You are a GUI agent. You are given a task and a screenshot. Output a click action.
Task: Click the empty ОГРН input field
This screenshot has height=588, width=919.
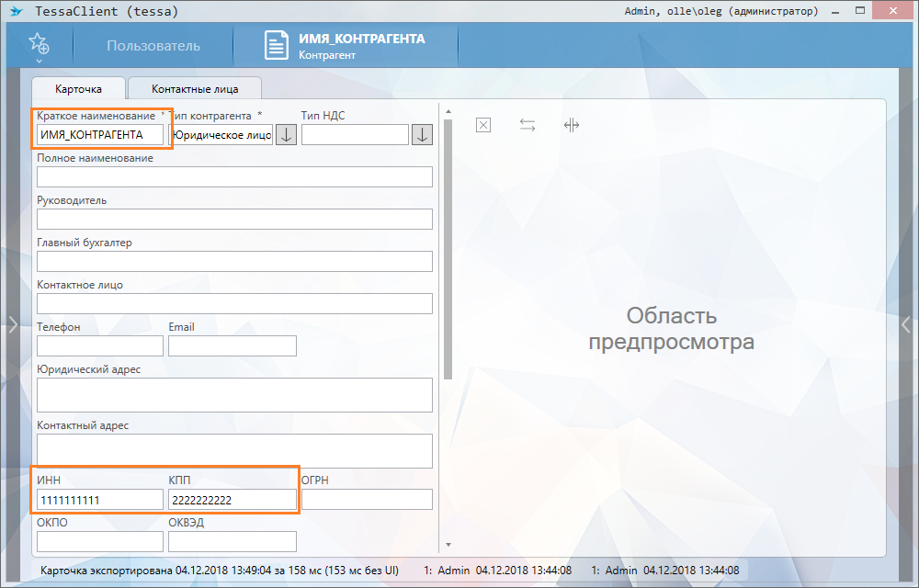click(367, 500)
